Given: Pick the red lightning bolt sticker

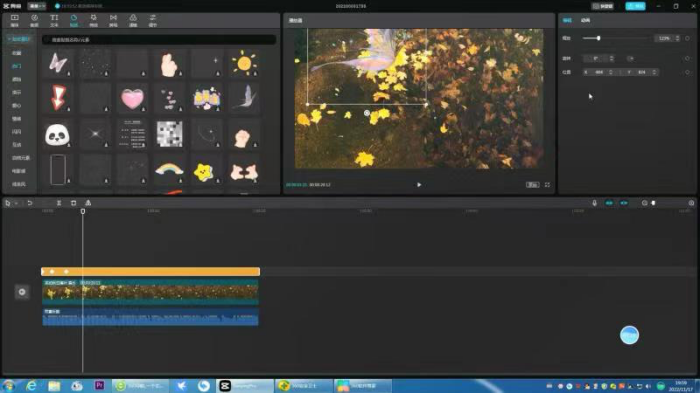Looking at the screenshot, I should tap(58, 98).
